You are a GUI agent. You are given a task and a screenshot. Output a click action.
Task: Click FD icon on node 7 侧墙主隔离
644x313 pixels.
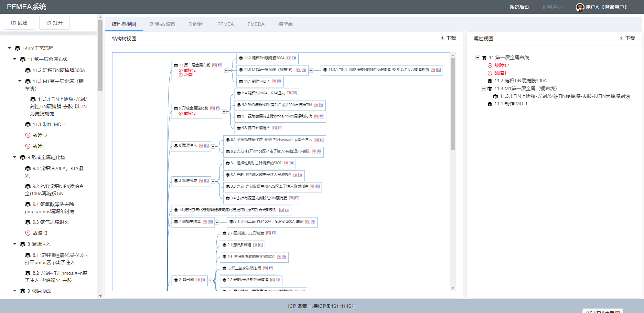210,222
